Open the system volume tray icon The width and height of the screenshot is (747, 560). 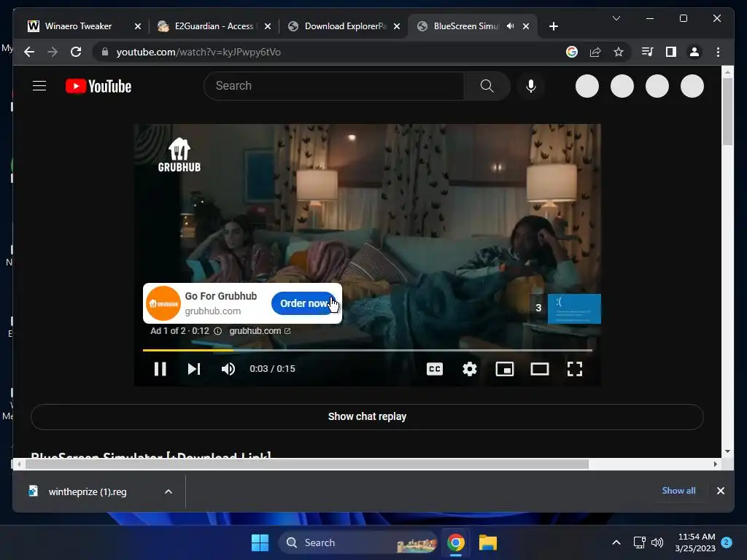point(657,542)
